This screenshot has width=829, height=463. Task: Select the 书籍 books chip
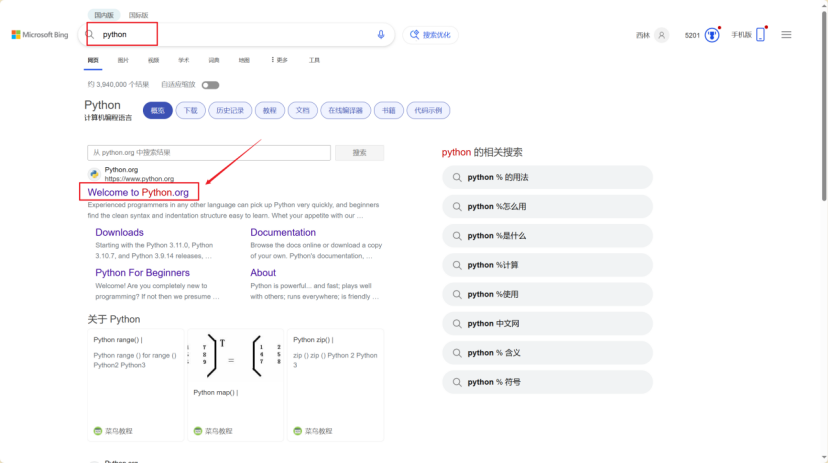tap(389, 110)
